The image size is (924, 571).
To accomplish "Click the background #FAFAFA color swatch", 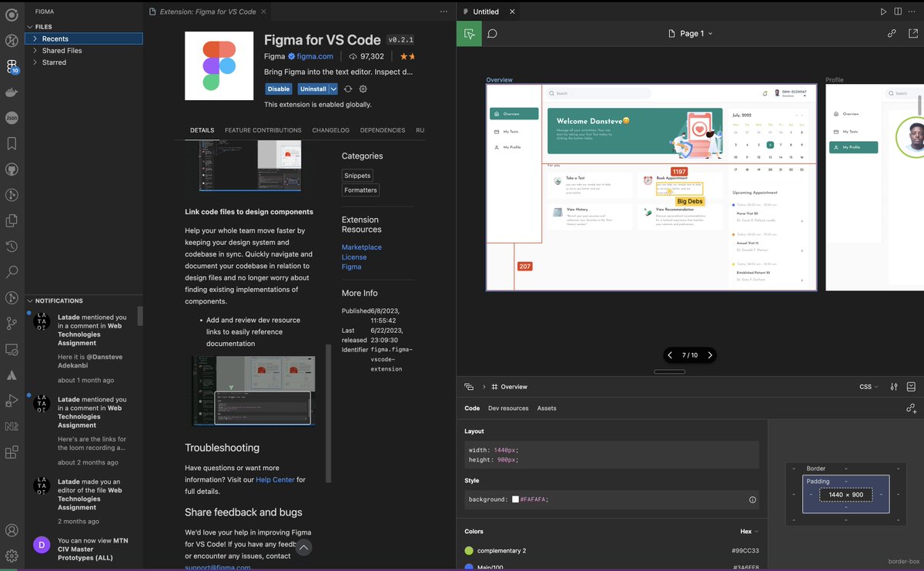I will pyautogui.click(x=515, y=499).
